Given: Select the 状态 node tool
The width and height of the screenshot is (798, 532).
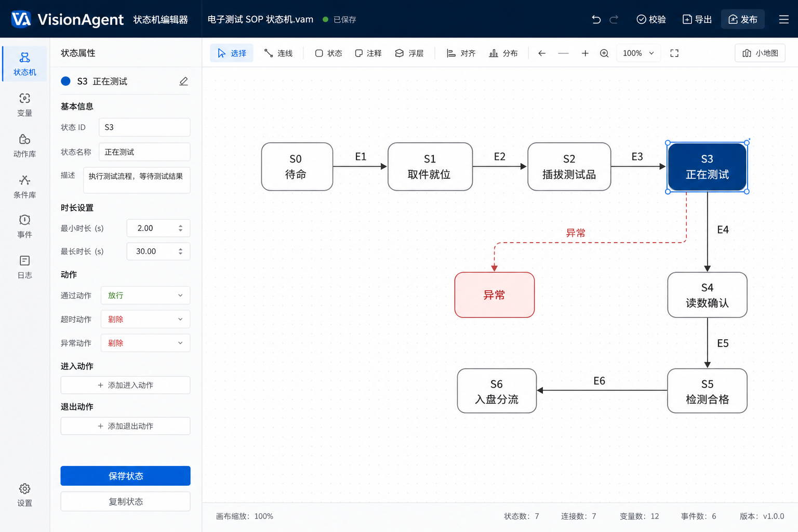Looking at the screenshot, I should point(328,53).
